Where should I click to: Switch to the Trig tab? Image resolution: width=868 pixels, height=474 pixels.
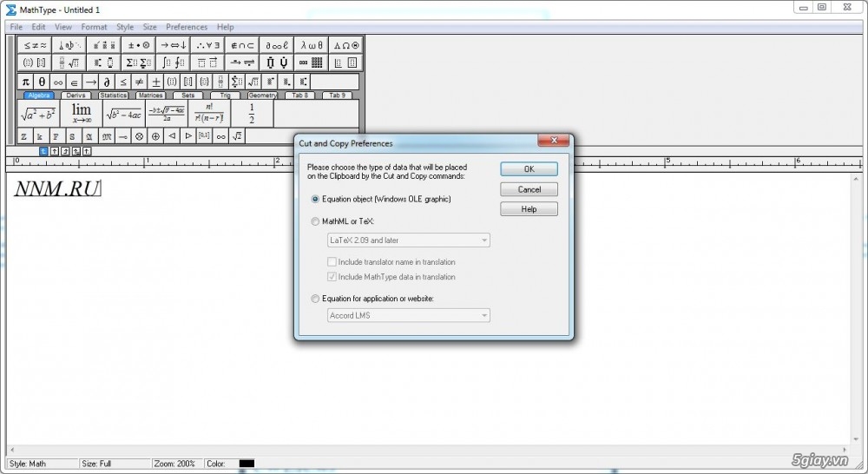pyautogui.click(x=226, y=95)
